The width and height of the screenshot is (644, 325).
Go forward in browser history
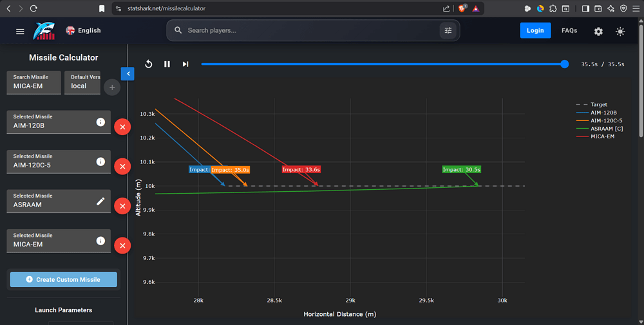pyautogui.click(x=21, y=8)
